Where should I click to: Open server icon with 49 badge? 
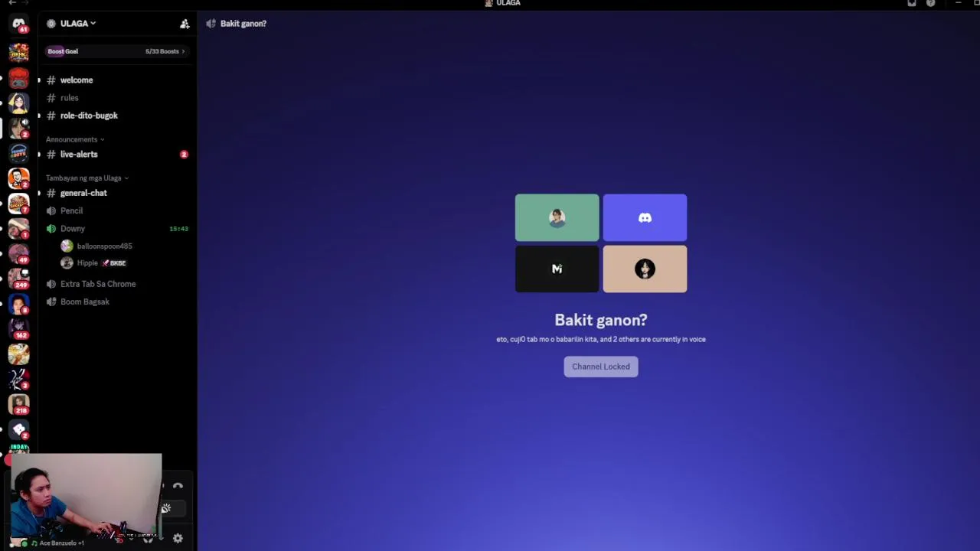pos(18,253)
